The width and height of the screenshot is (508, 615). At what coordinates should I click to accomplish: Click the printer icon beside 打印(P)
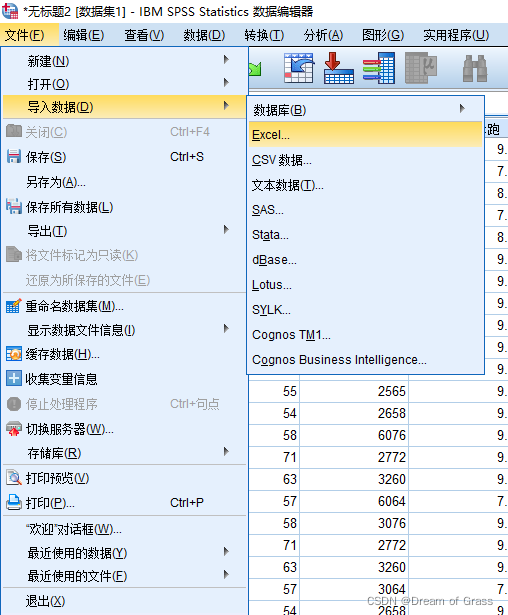coord(14,502)
